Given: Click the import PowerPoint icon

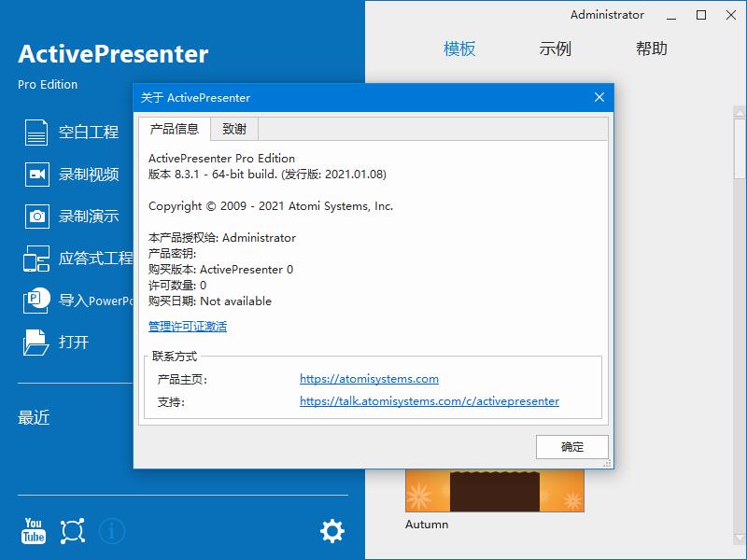Looking at the screenshot, I should 36,301.
